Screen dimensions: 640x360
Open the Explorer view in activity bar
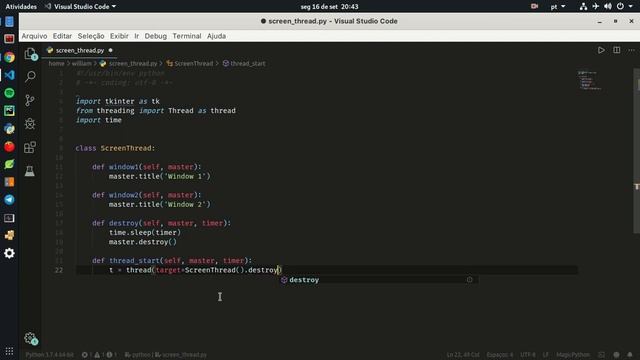click(30, 53)
